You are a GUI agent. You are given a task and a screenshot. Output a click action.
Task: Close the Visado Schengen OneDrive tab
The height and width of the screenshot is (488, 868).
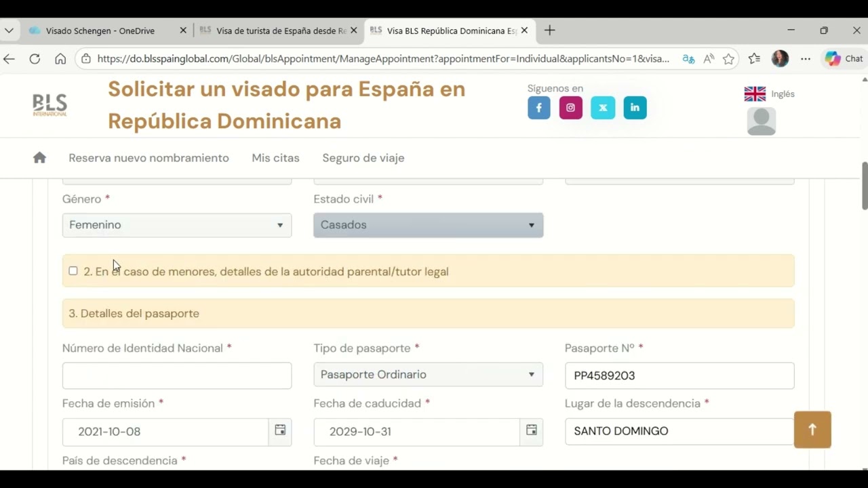point(183,30)
